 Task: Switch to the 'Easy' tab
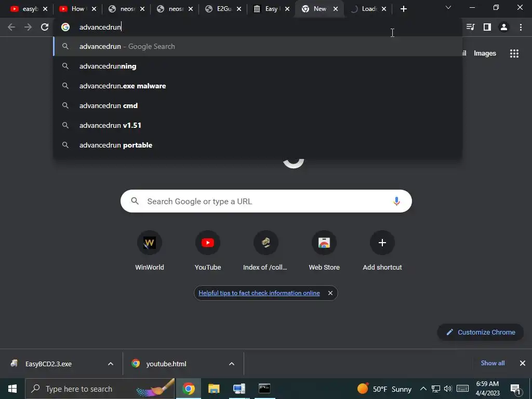coord(268,9)
